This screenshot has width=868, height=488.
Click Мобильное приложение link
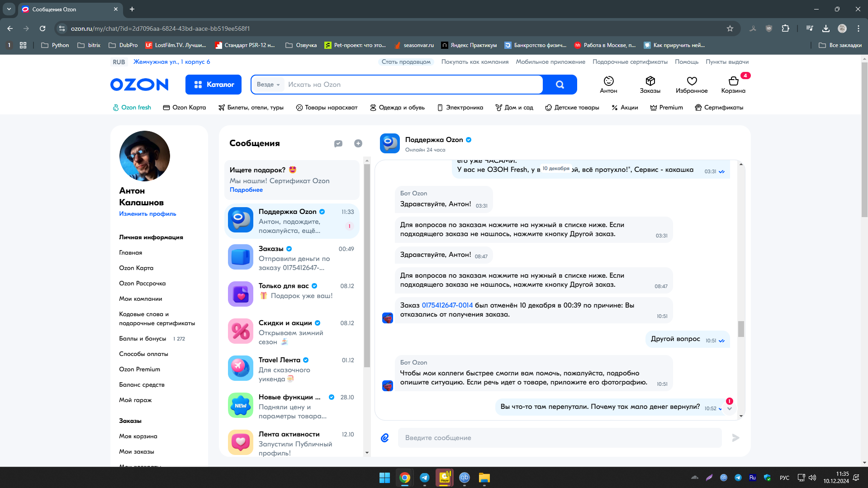click(x=550, y=62)
